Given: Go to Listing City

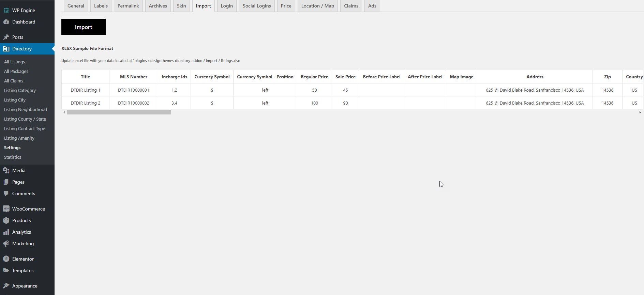Looking at the screenshot, I should [x=15, y=100].
